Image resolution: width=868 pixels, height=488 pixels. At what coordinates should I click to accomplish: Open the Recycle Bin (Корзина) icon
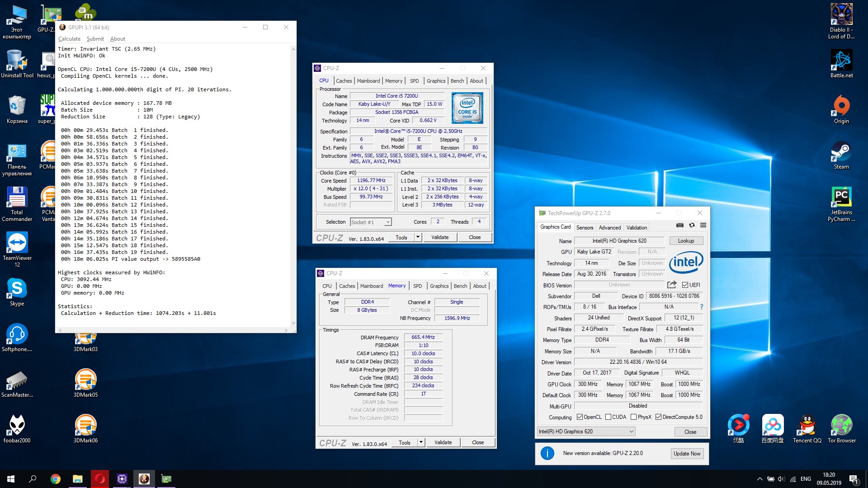(x=17, y=109)
